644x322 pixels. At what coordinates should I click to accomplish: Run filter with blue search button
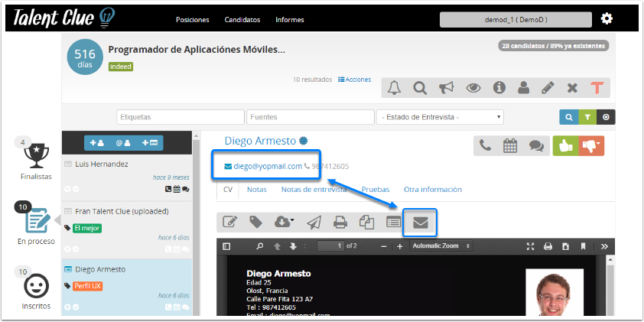569,117
